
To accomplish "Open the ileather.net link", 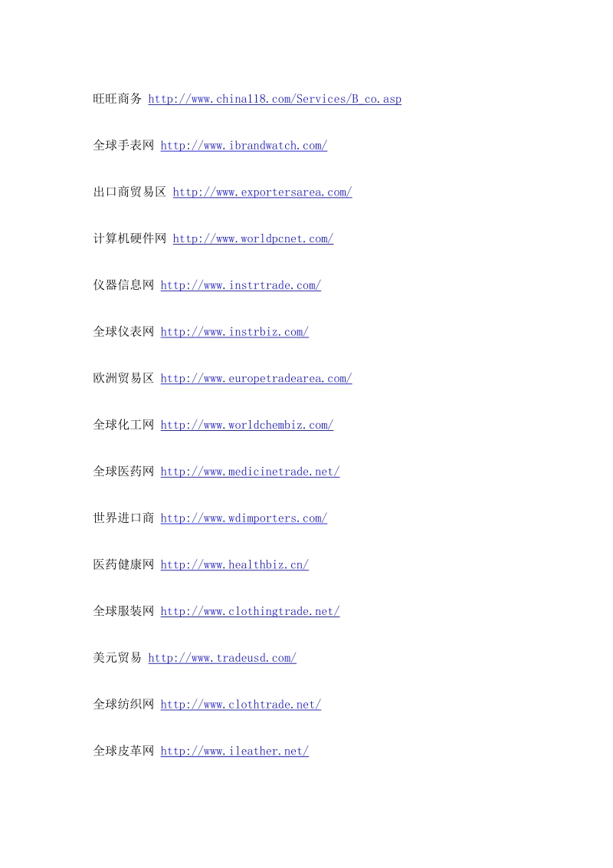I will [234, 751].
